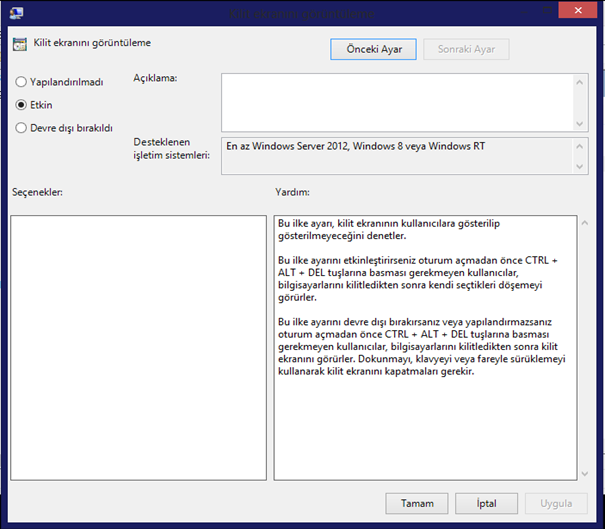Click the Önceki Ayar button
605x529 pixels.
click(373, 49)
